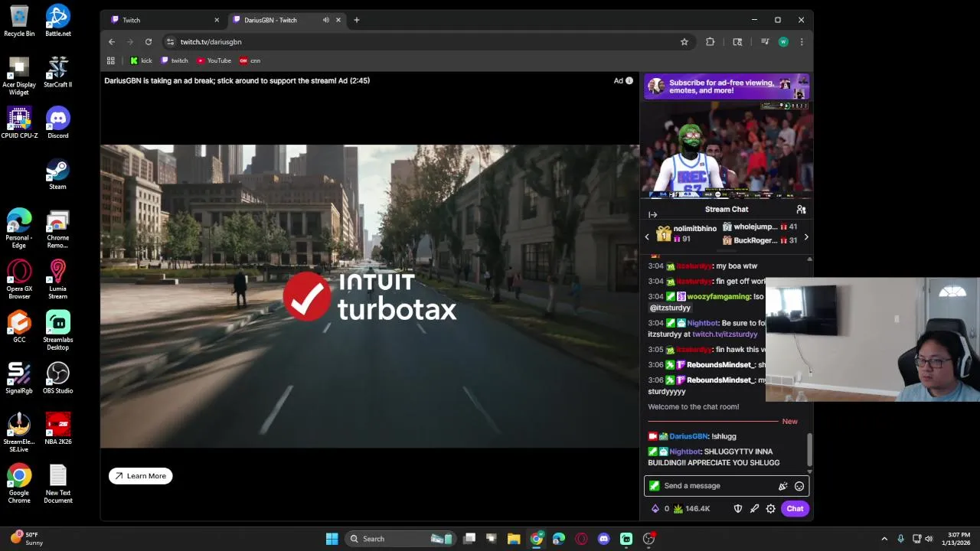Image resolution: width=980 pixels, height=551 pixels.
Task: Open File Explorer from taskbar
Action: click(x=514, y=539)
